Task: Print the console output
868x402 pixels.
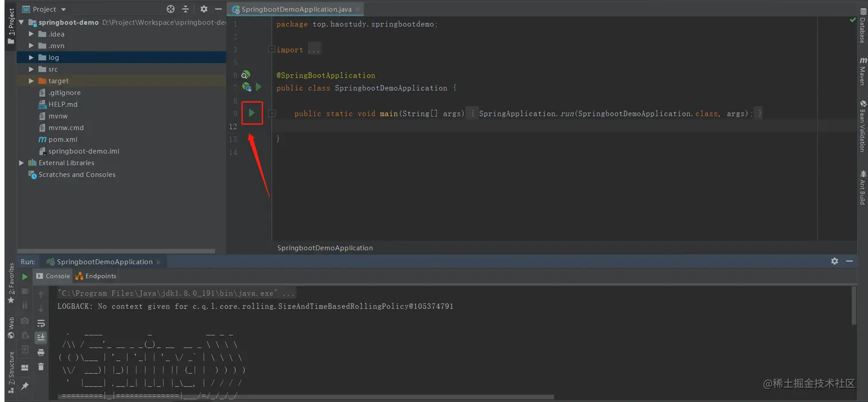Action: [41, 352]
